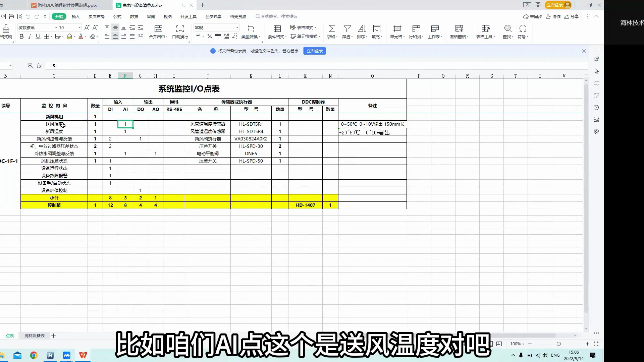Screen dimensions: 644x362
Task: Open the table tools icon
Action: click(486, 29)
